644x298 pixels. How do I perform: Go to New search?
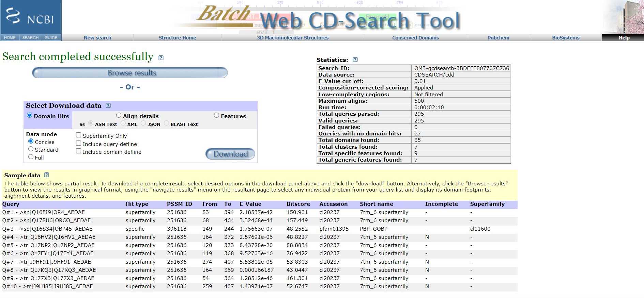pos(97,38)
